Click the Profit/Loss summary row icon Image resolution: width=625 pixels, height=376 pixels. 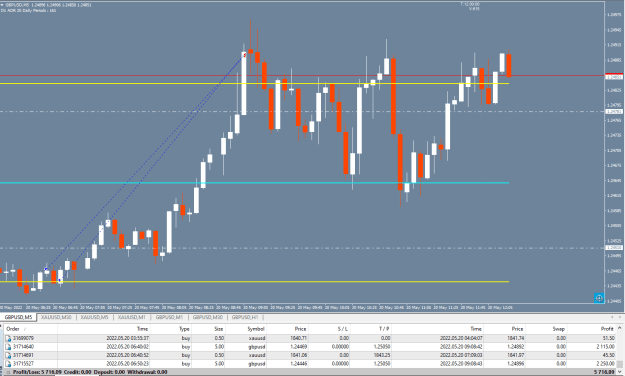tap(8, 372)
